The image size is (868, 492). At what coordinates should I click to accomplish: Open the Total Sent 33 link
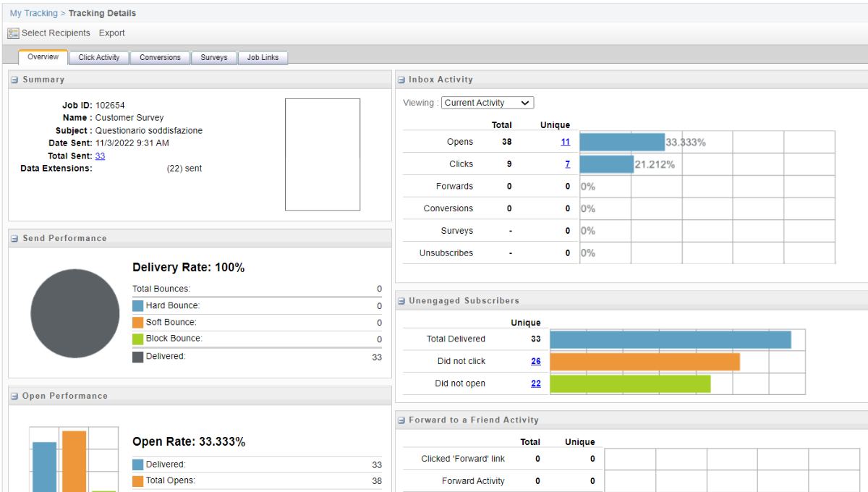coord(101,156)
